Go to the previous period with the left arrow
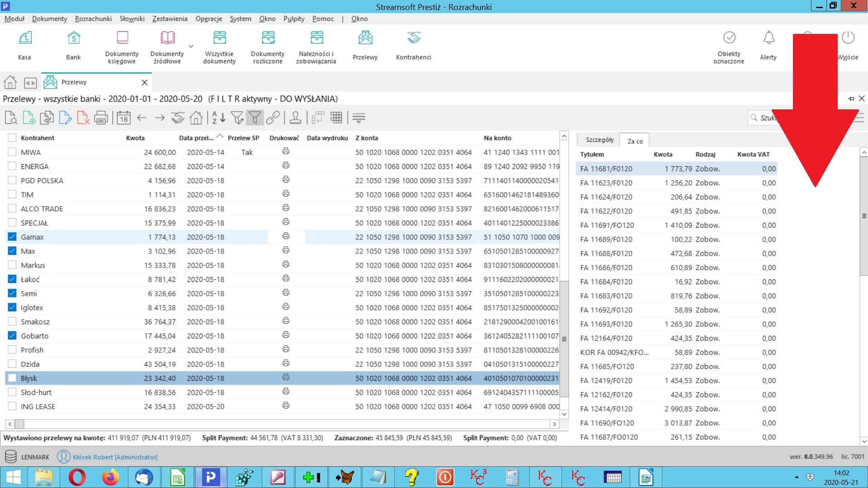 click(142, 118)
